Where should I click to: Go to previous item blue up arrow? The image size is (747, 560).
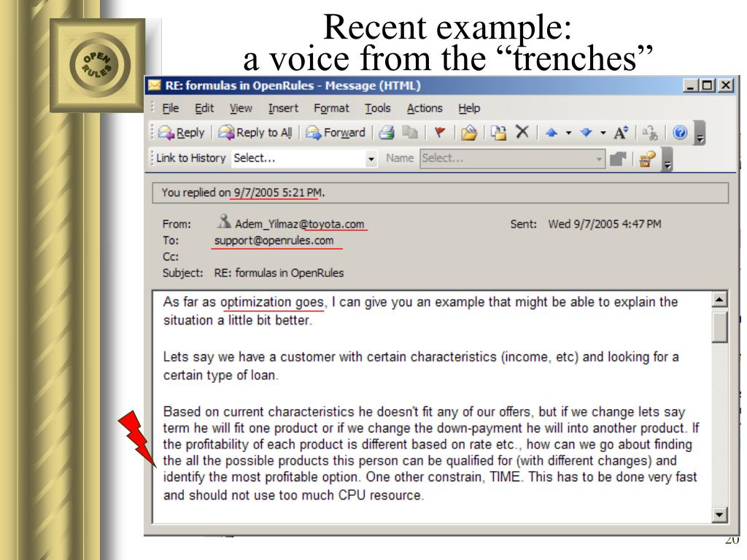pyautogui.click(x=551, y=133)
